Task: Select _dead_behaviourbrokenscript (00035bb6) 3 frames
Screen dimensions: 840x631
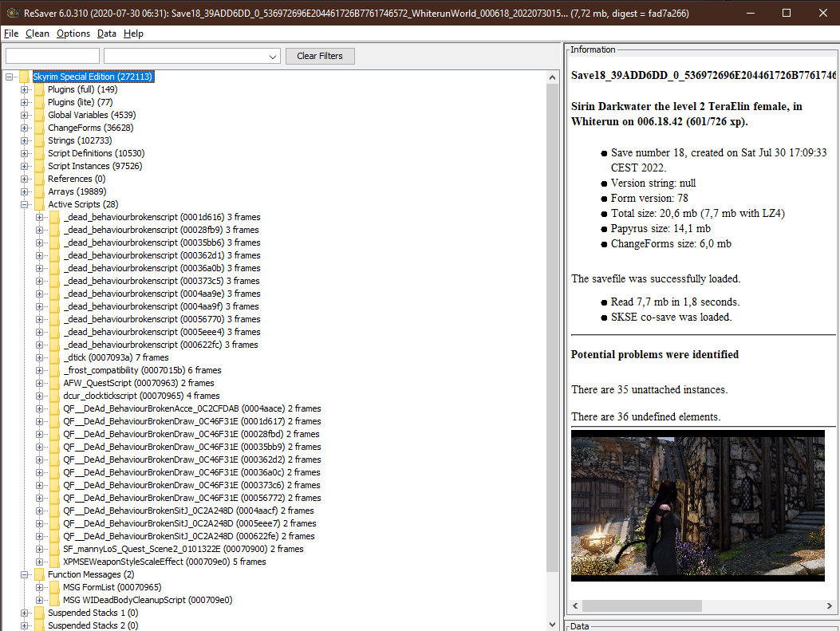Action: (162, 243)
